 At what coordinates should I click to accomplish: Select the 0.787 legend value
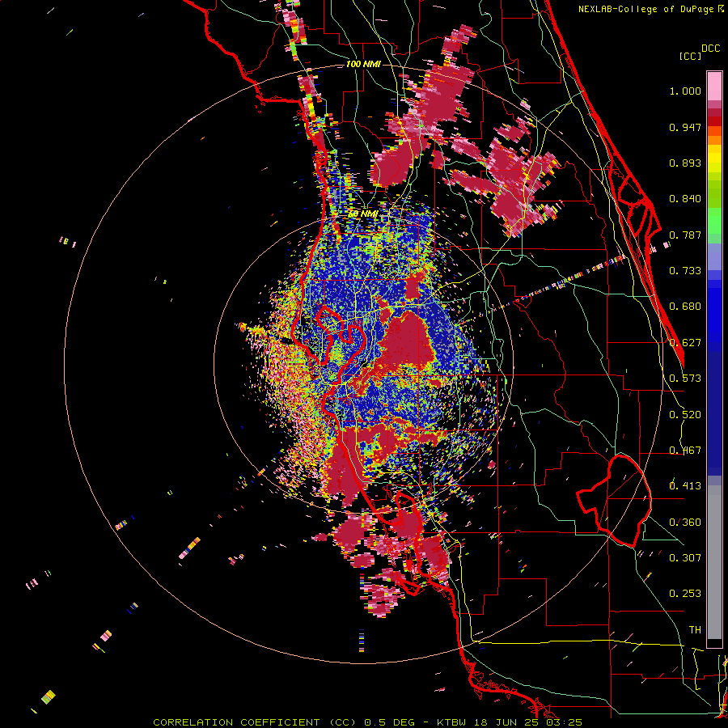[685, 235]
